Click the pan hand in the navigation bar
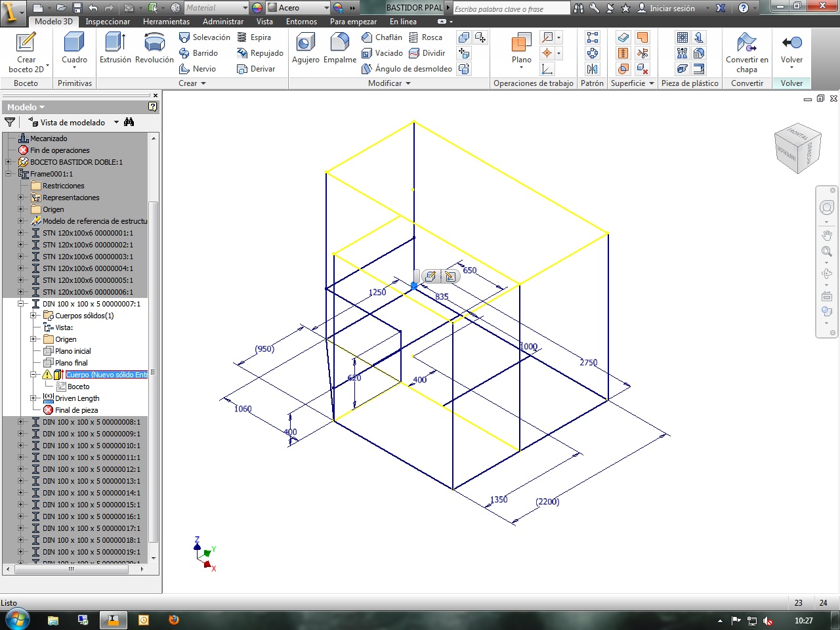This screenshot has height=630, width=840. pos(827,235)
